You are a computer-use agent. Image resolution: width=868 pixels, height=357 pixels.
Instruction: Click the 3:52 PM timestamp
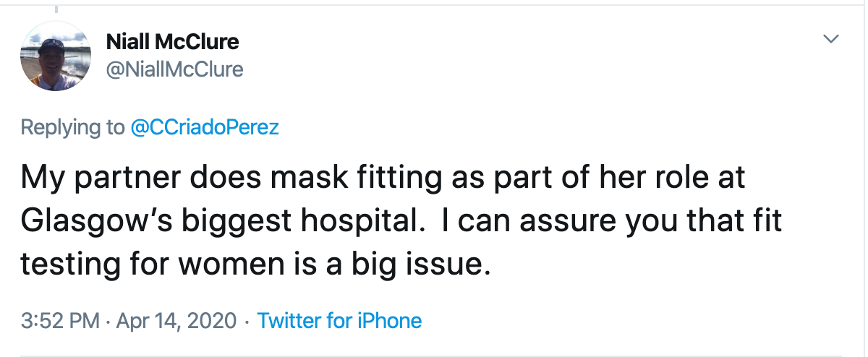coord(59,320)
